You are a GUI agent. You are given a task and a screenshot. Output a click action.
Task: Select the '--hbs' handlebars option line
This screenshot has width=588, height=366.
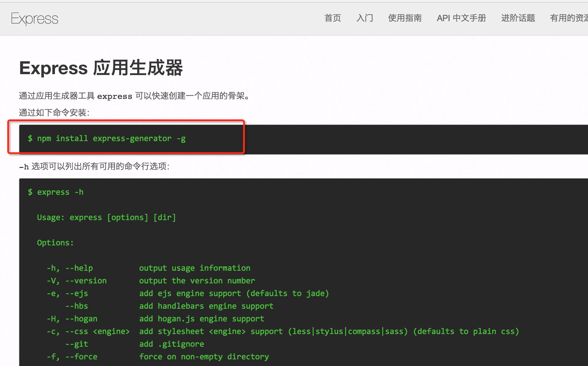pos(169,306)
